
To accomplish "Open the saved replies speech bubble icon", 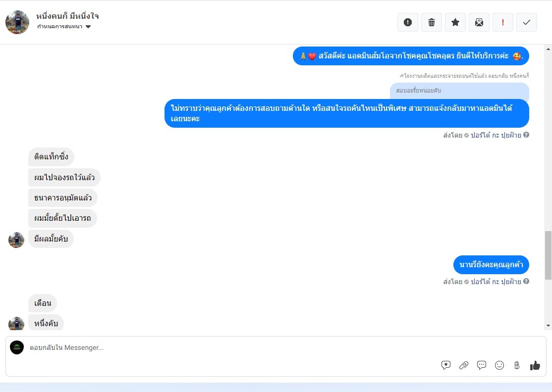I will (445, 365).
